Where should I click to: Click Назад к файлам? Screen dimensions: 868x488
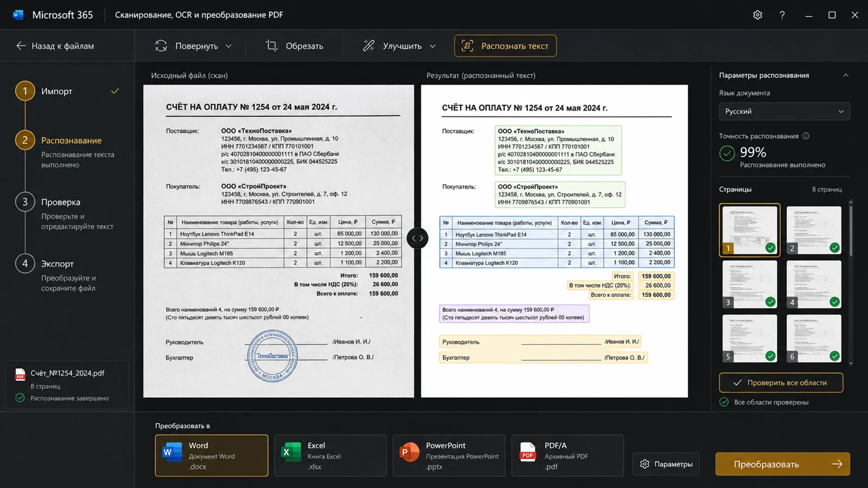[x=55, y=46]
